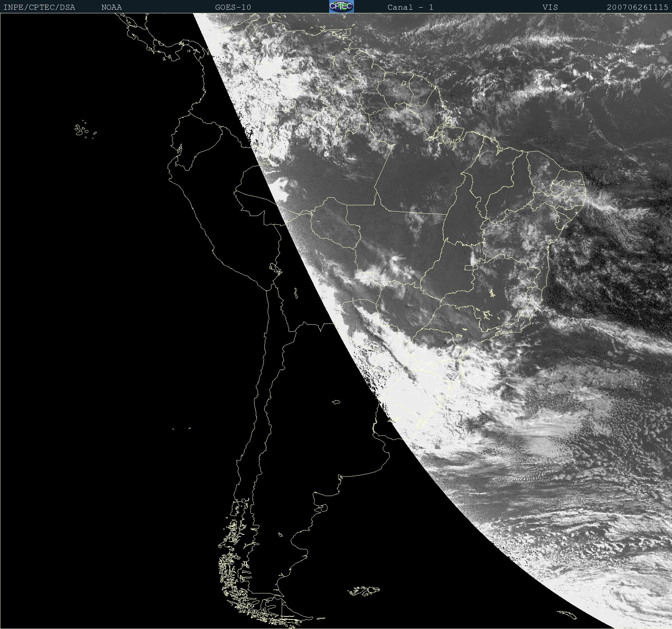The width and height of the screenshot is (672, 629).
Task: Click the NOAA label in the header
Action: [x=112, y=7]
